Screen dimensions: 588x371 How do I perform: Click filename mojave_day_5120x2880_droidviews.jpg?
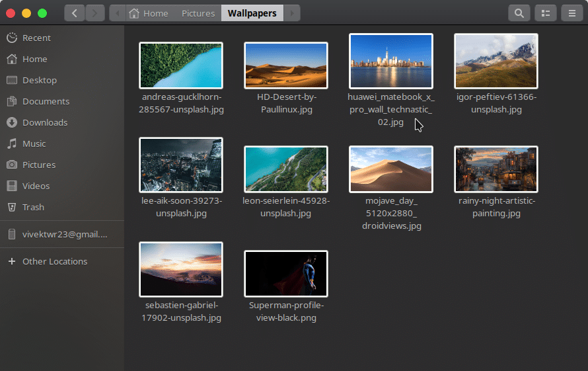(x=392, y=213)
